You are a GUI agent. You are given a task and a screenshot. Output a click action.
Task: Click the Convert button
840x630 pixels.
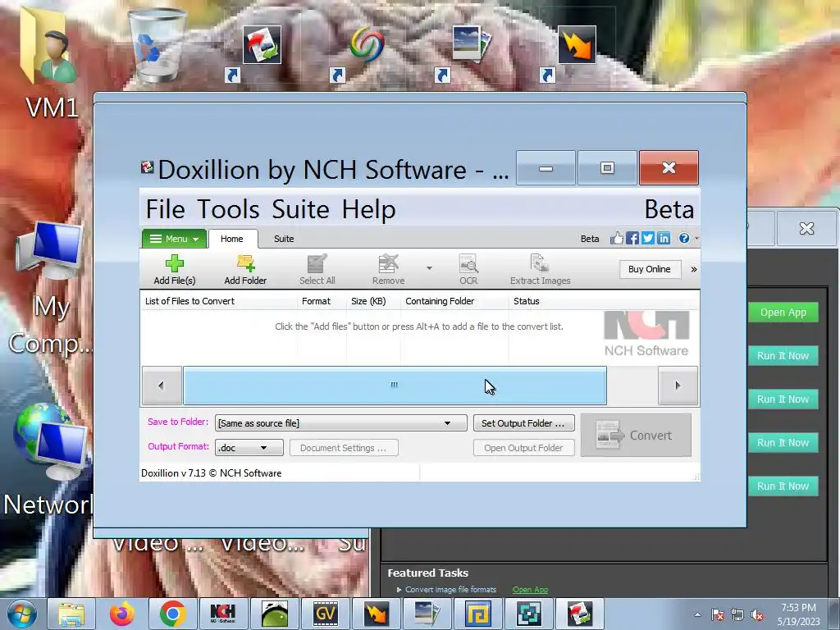pos(636,435)
